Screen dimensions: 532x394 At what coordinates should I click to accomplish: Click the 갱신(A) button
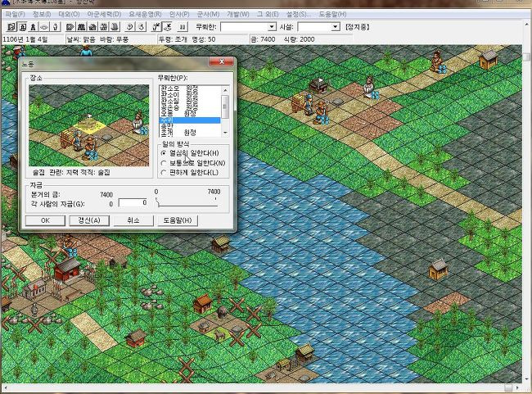(x=89, y=220)
